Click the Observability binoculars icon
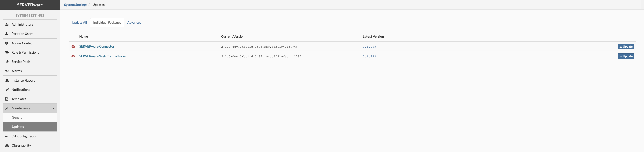The height and width of the screenshot is (152, 644). [7, 146]
